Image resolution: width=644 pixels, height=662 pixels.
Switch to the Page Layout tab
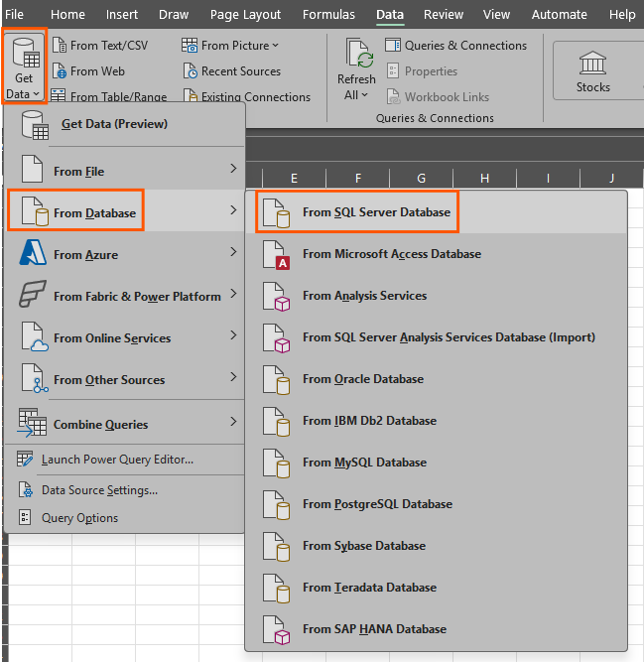245,14
